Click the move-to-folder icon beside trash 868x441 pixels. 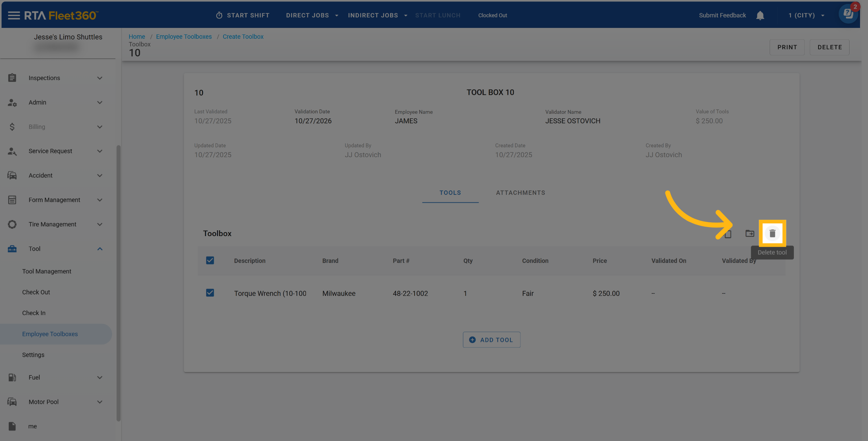pyautogui.click(x=750, y=234)
